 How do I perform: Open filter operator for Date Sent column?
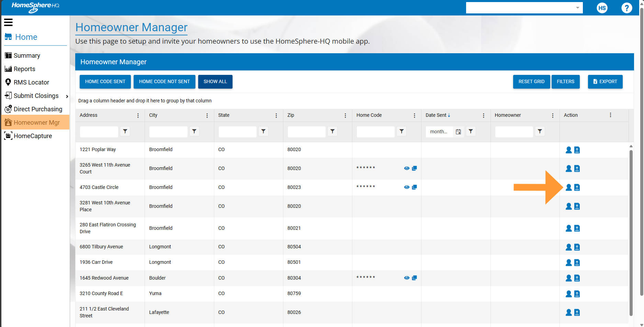point(471,131)
